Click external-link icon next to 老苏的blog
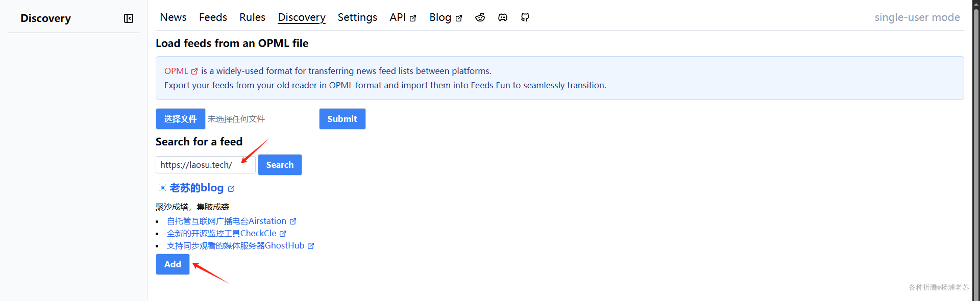This screenshot has width=980, height=301. tap(231, 189)
